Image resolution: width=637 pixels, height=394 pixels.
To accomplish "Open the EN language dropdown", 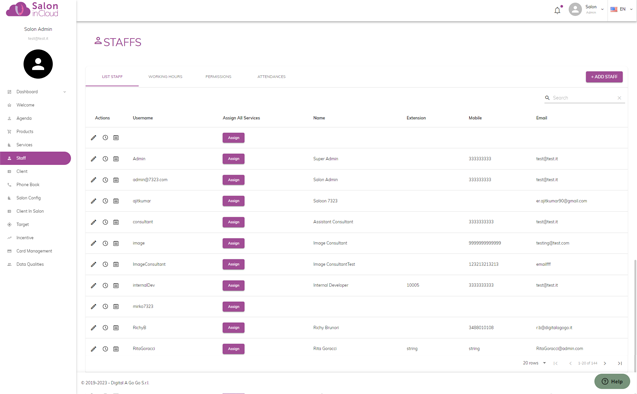I will [x=622, y=9].
